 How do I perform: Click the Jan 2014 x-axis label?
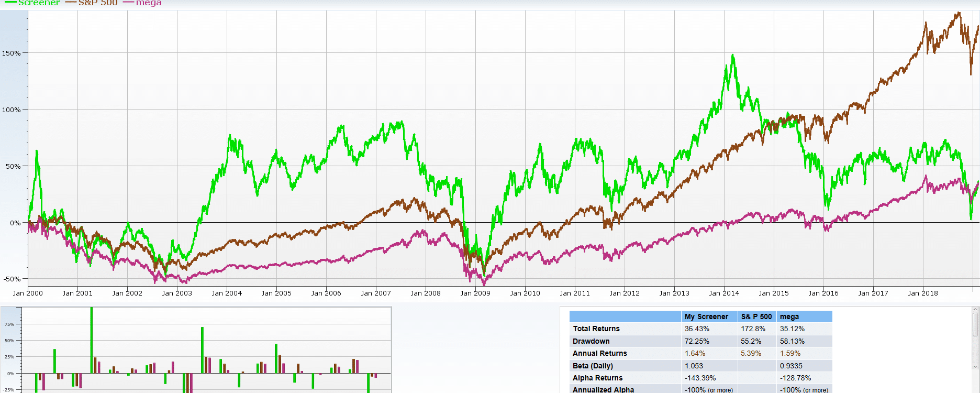click(724, 293)
